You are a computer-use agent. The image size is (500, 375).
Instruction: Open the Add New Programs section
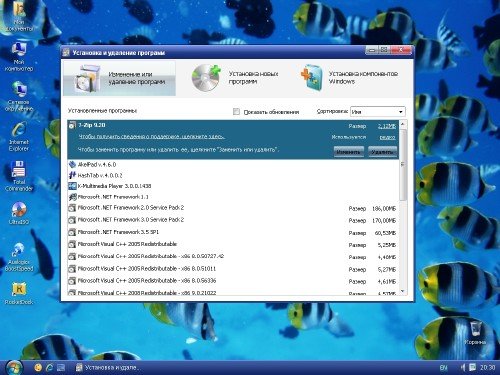tap(235, 78)
